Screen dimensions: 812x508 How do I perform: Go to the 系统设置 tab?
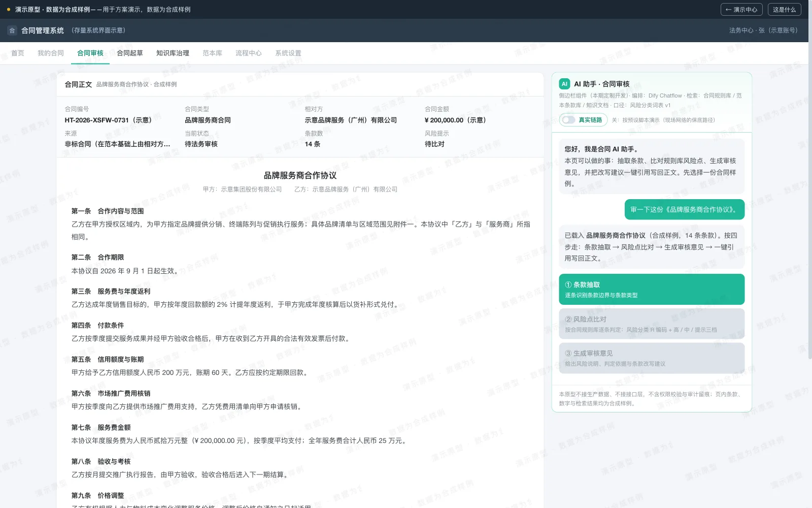288,53
